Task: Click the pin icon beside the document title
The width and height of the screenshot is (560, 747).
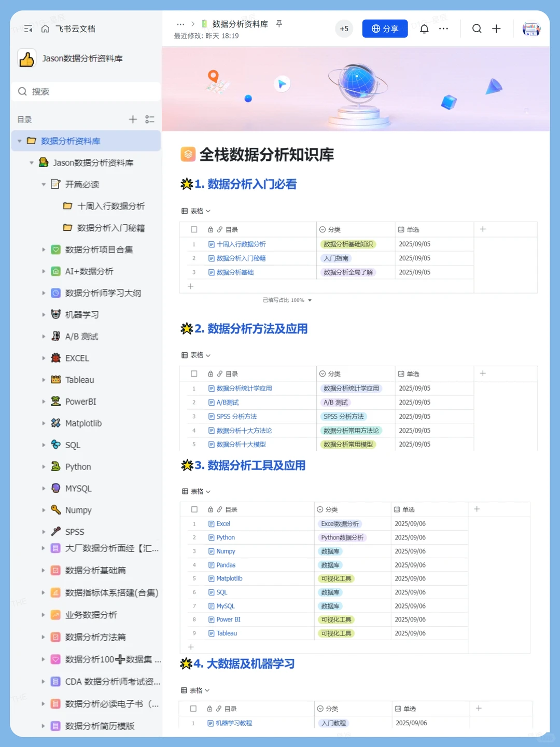Action: (279, 24)
